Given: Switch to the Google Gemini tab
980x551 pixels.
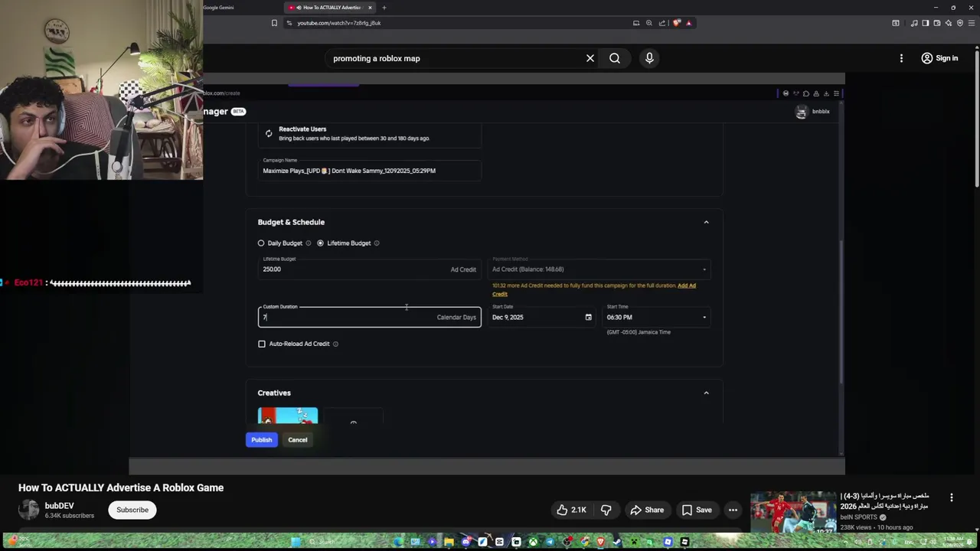Looking at the screenshot, I should coord(218,8).
